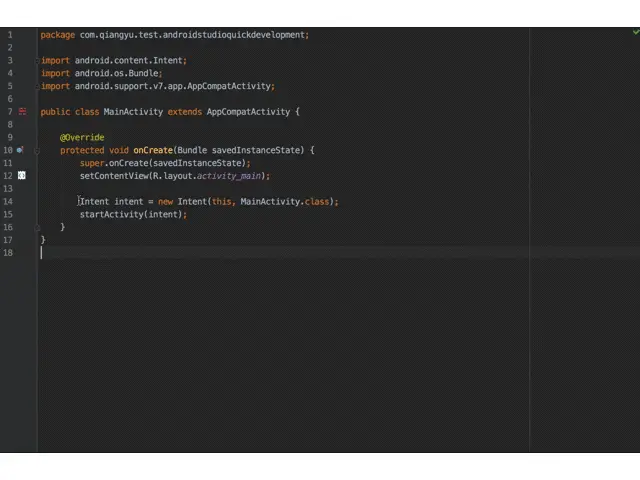Place cursor in package declaration line
The image size is (640, 480).
[x=175, y=35]
